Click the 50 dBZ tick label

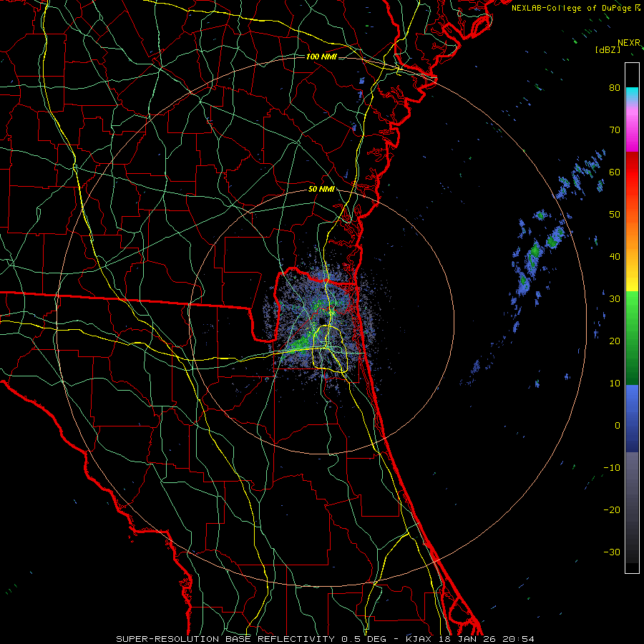[x=615, y=215]
